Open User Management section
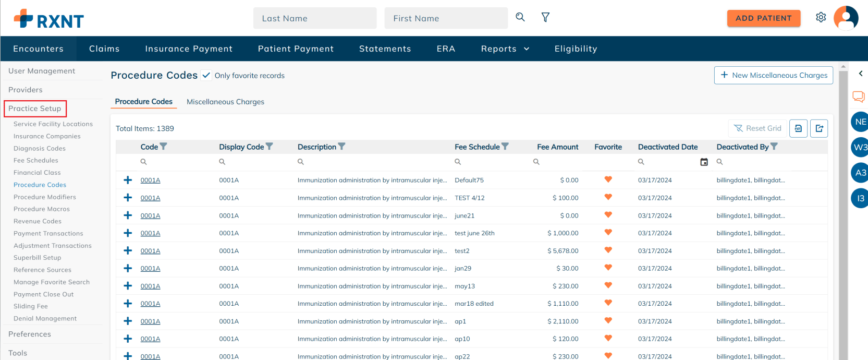Viewport: 868px width, 360px height. click(x=42, y=71)
